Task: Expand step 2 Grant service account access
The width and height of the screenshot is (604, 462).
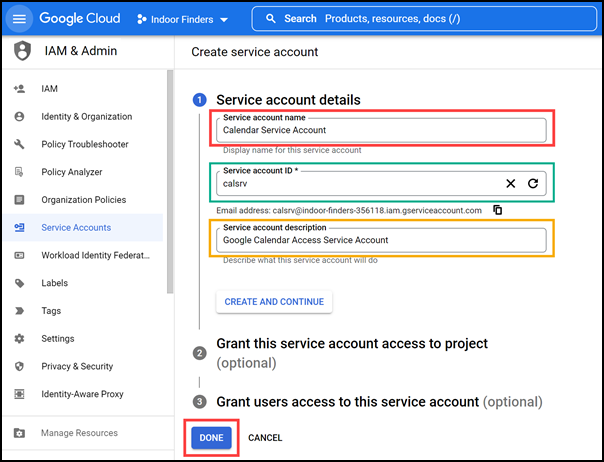Action: click(352, 353)
